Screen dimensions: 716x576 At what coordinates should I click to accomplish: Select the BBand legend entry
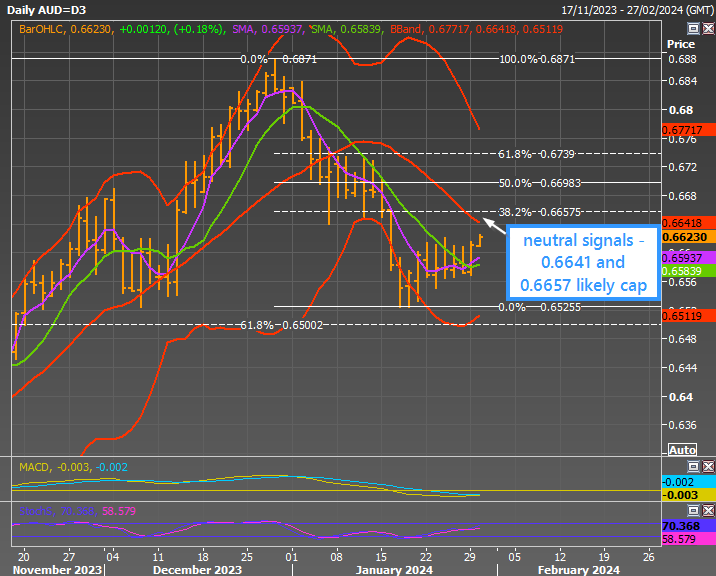pos(476,29)
